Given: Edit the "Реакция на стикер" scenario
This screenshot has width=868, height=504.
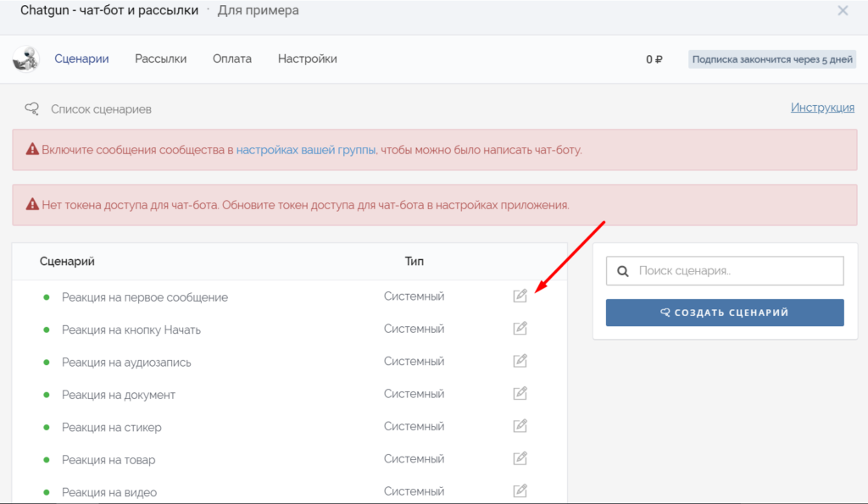Looking at the screenshot, I should pyautogui.click(x=520, y=426).
